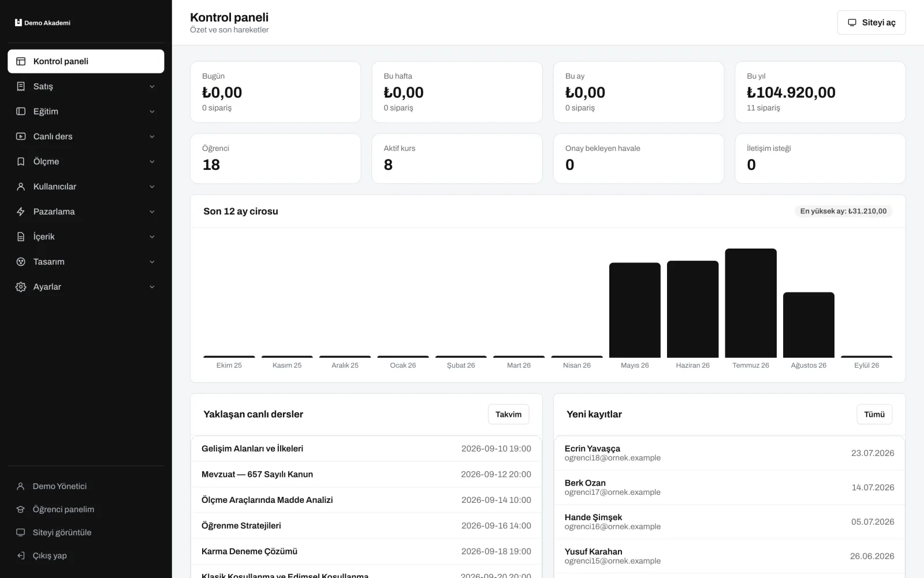Expand the Ayarlar chevron
924x578 pixels.
coord(152,287)
